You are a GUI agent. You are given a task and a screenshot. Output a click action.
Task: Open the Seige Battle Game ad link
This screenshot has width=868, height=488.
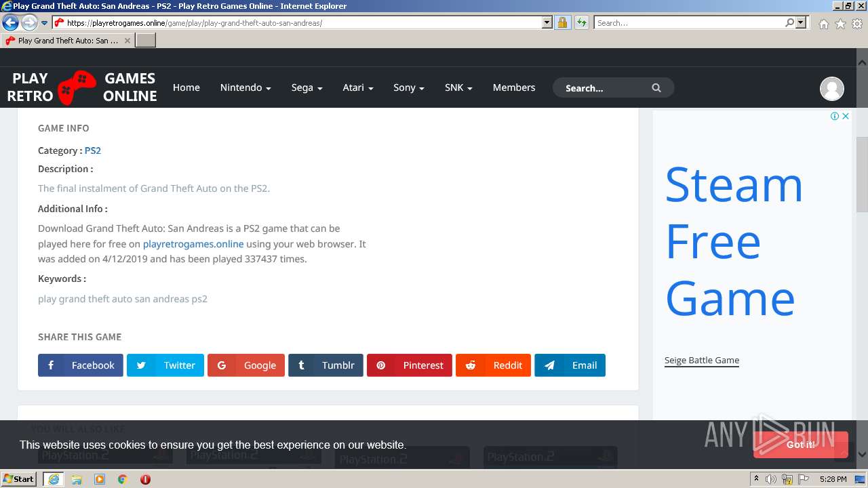tap(702, 361)
